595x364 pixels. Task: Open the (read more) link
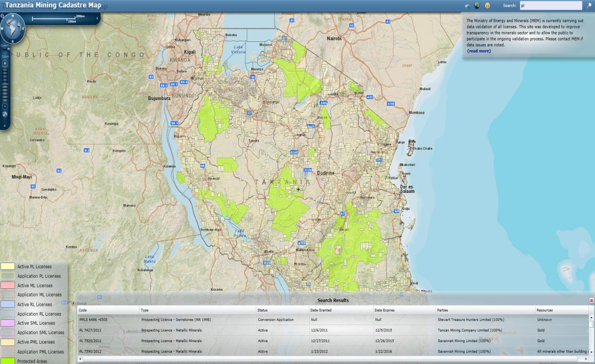pyautogui.click(x=479, y=51)
